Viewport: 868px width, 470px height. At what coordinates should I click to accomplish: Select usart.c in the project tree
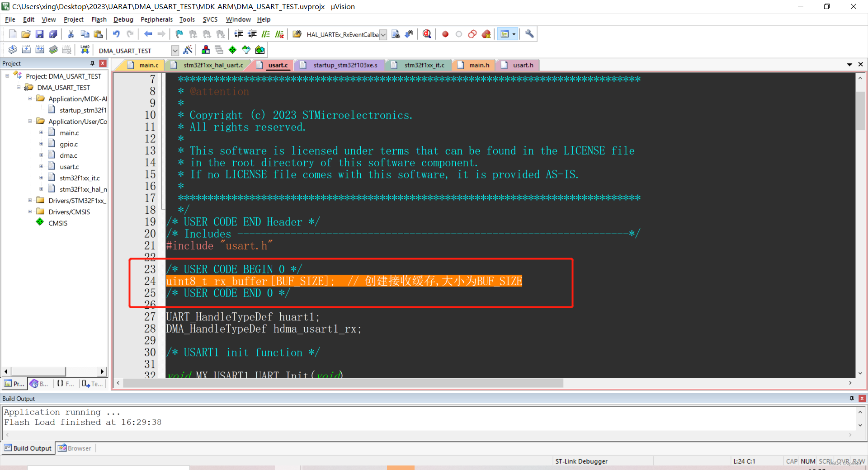70,166
